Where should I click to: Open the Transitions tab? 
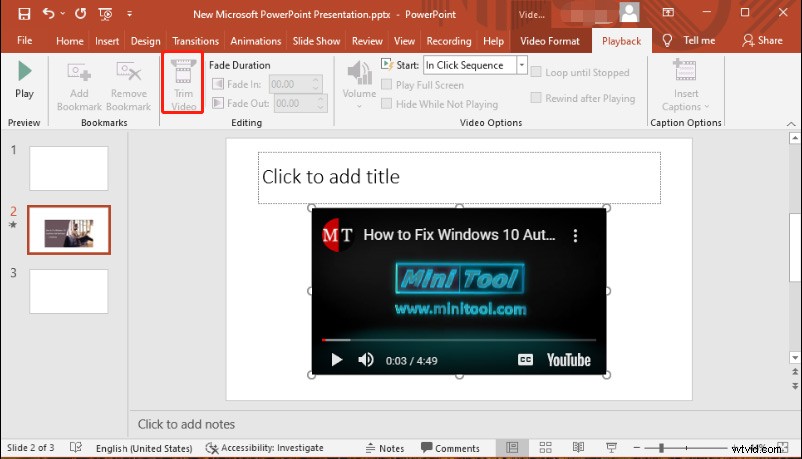tap(195, 41)
